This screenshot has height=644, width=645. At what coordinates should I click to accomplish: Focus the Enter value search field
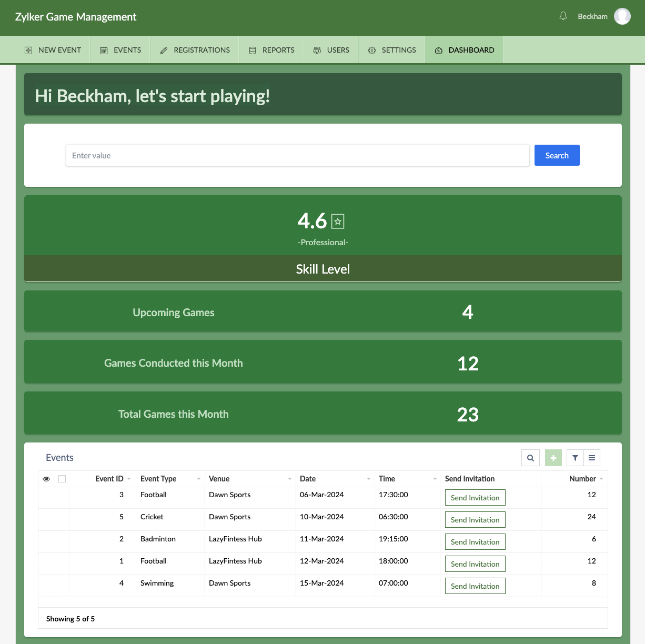[298, 155]
